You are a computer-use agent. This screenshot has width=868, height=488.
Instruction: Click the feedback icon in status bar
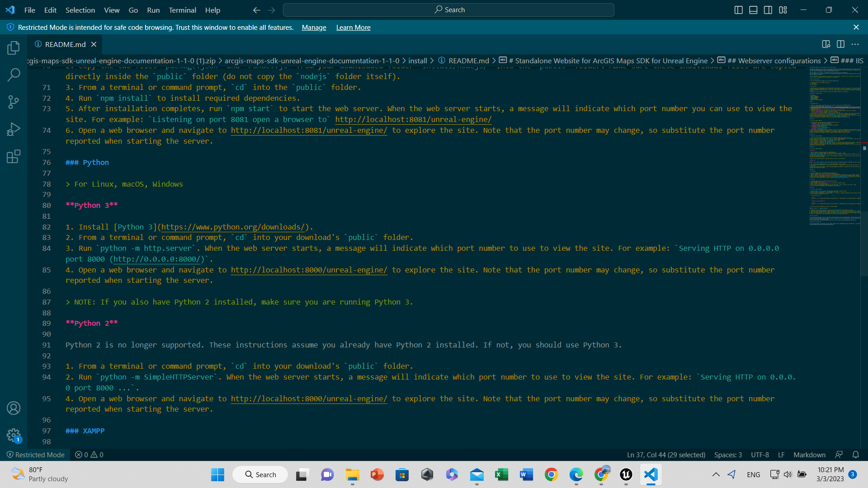839,455
